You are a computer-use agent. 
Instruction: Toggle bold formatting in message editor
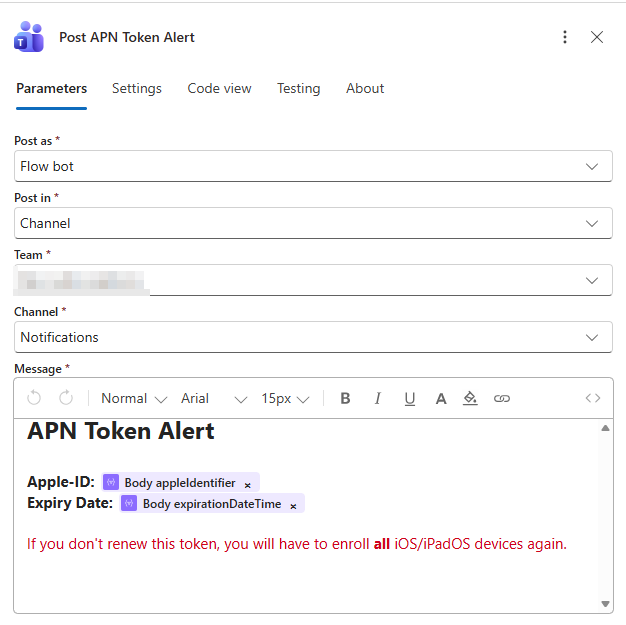pos(345,398)
